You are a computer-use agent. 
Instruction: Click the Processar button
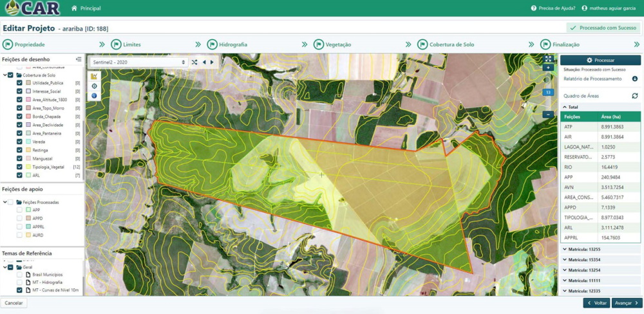[600, 60]
